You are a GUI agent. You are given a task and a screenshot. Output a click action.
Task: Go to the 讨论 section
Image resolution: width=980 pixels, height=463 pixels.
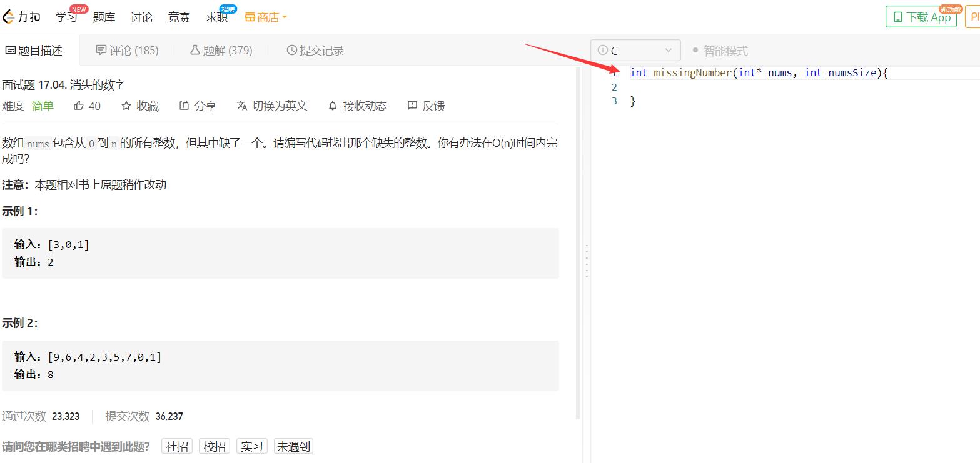click(141, 17)
